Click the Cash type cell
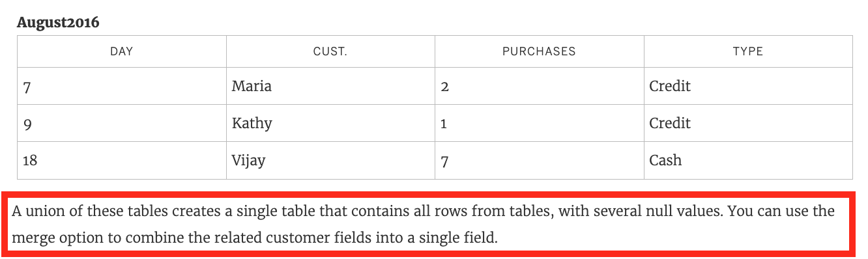The width and height of the screenshot is (868, 259). point(748,160)
